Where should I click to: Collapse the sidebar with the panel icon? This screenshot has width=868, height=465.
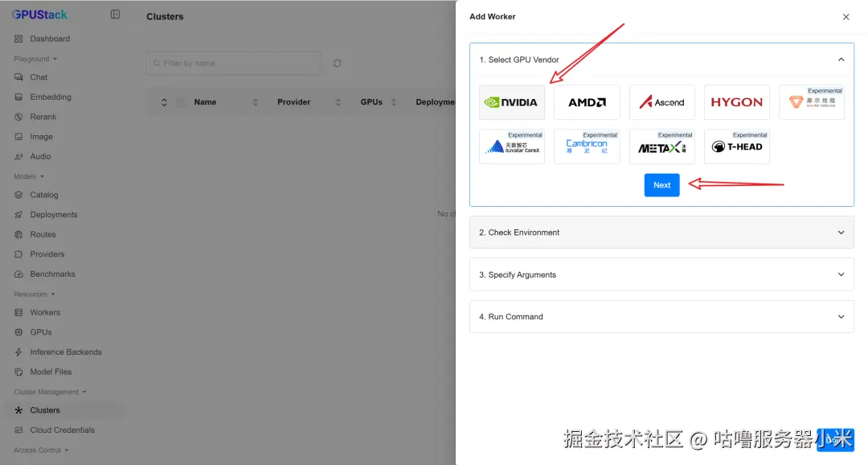tap(115, 14)
